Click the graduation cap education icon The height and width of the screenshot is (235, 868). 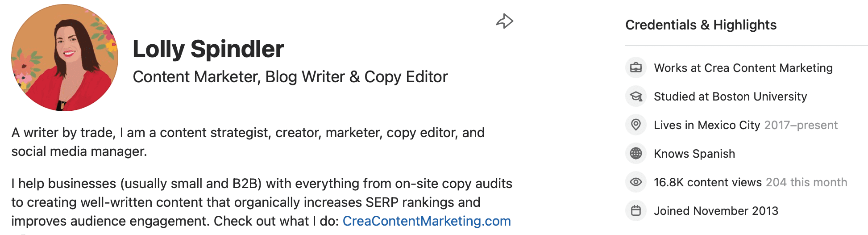coord(636,97)
